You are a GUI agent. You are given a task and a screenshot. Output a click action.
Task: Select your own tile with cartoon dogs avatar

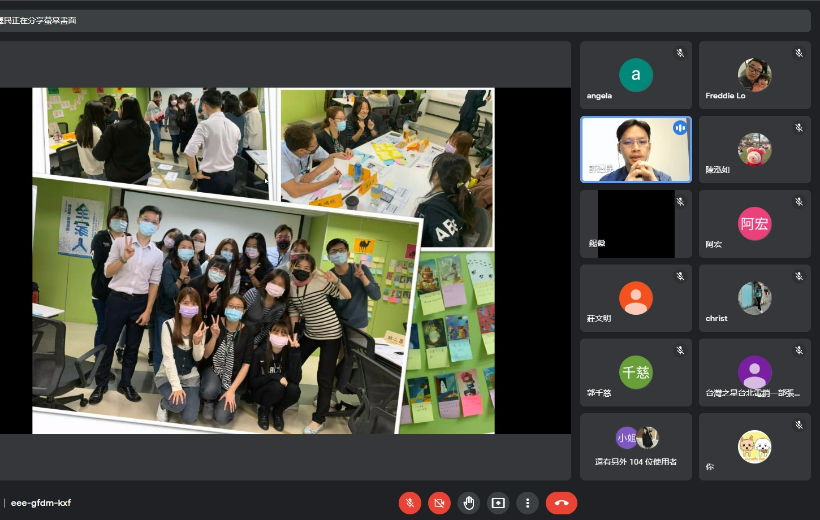[754, 447]
